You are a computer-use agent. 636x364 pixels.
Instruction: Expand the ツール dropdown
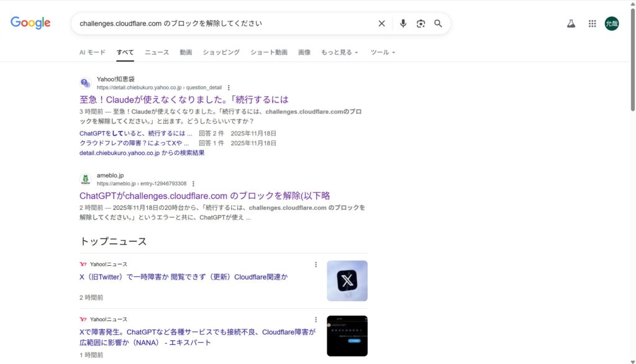point(383,52)
